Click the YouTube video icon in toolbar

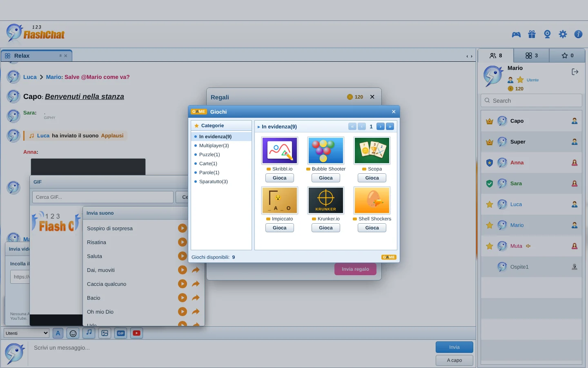point(137,333)
